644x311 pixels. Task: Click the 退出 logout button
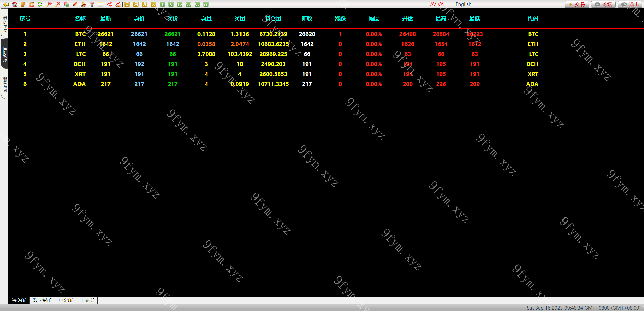tap(630, 4)
